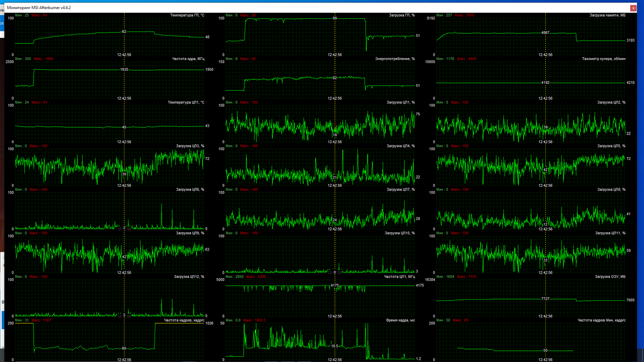Select the 'Загрузка ЦП4, %' graph label
The image size is (644, 362).
401,146
